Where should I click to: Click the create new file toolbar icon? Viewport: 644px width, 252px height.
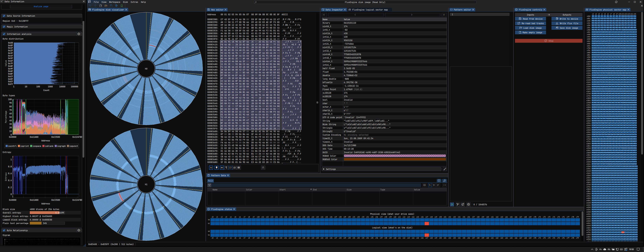tap(101, 6)
